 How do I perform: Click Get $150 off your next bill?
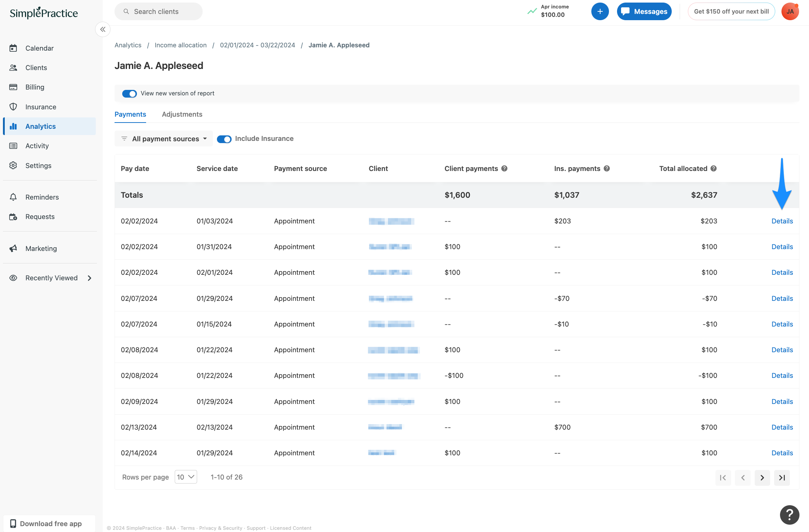click(x=731, y=11)
